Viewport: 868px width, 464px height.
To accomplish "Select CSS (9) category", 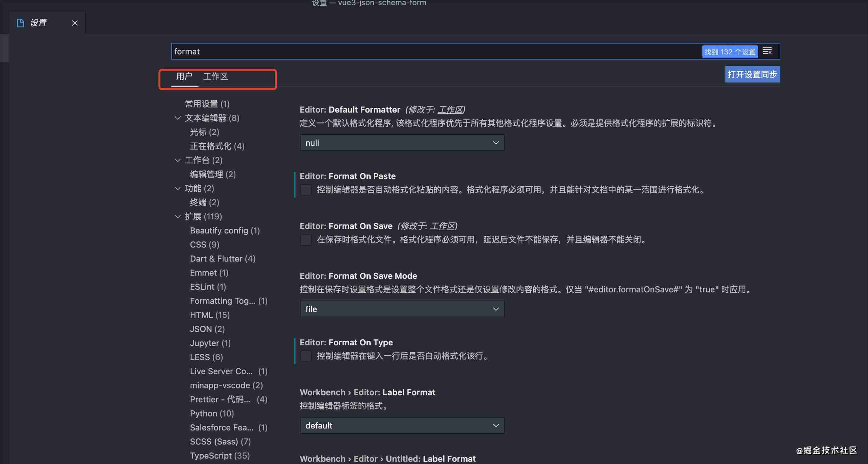I will 205,245.
